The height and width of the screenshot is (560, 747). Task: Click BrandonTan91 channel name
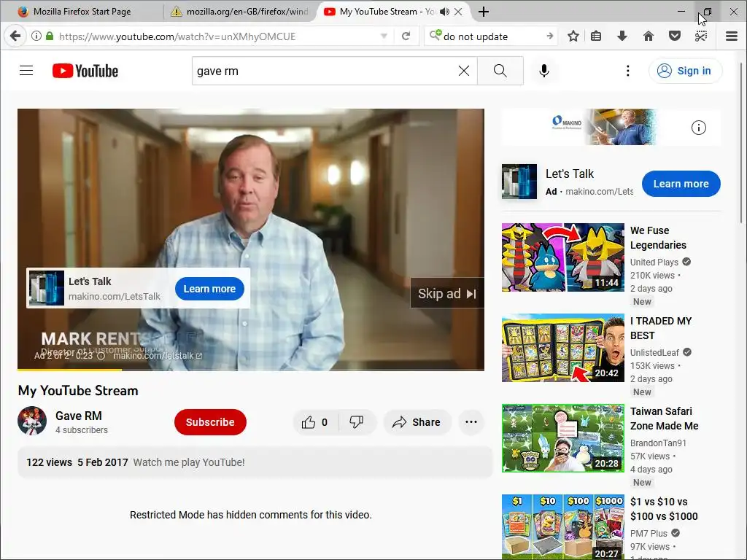(658, 443)
